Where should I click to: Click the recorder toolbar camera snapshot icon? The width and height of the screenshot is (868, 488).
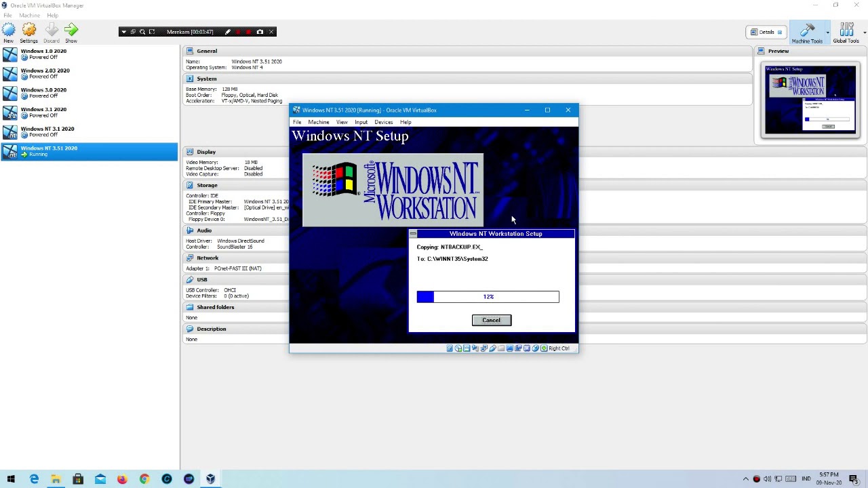(260, 32)
